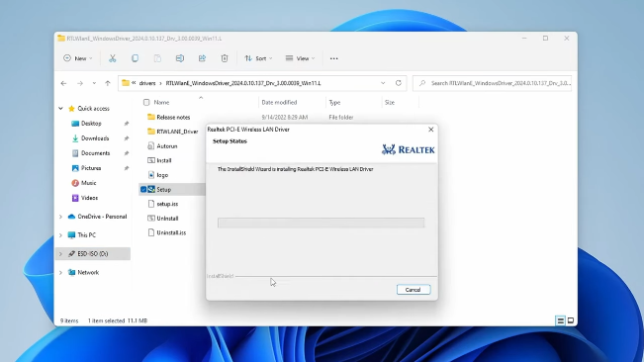644x362 pixels.
Task: Open Music in sidebar
Action: [x=88, y=183]
